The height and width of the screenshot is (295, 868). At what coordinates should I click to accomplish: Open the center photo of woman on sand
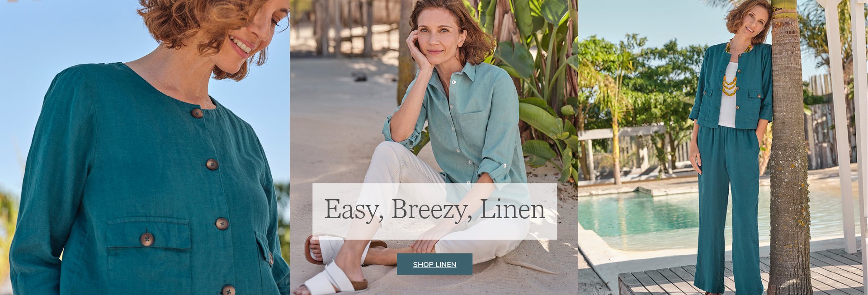point(434,147)
